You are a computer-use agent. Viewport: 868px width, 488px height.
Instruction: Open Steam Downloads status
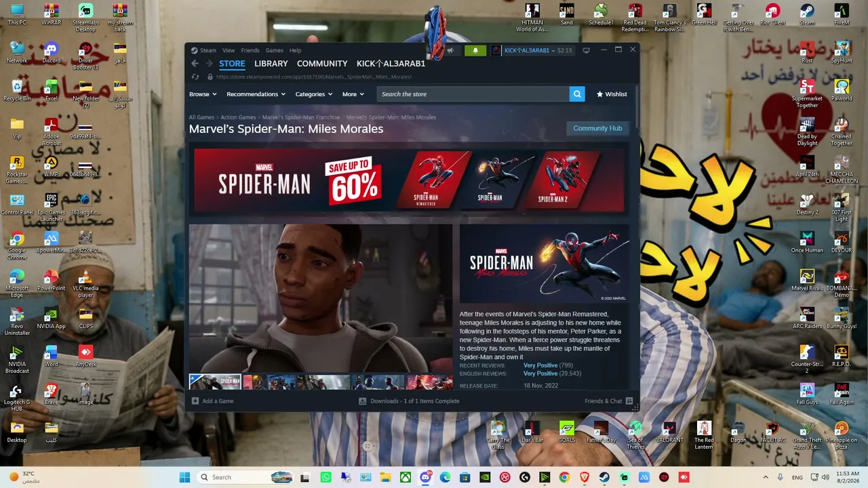[409, 401]
